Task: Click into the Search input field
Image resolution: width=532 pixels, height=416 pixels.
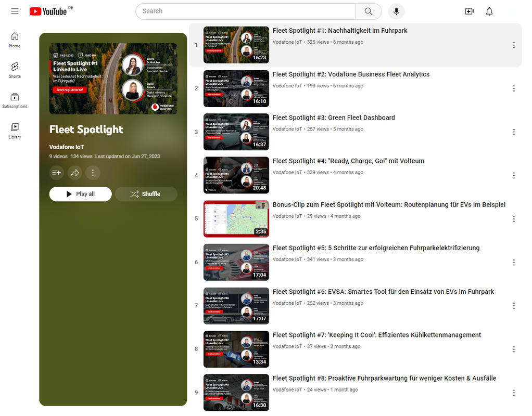Action: [x=245, y=11]
